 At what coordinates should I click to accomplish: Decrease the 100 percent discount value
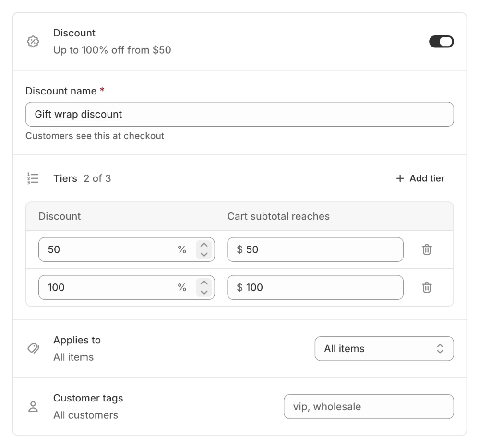(x=204, y=292)
